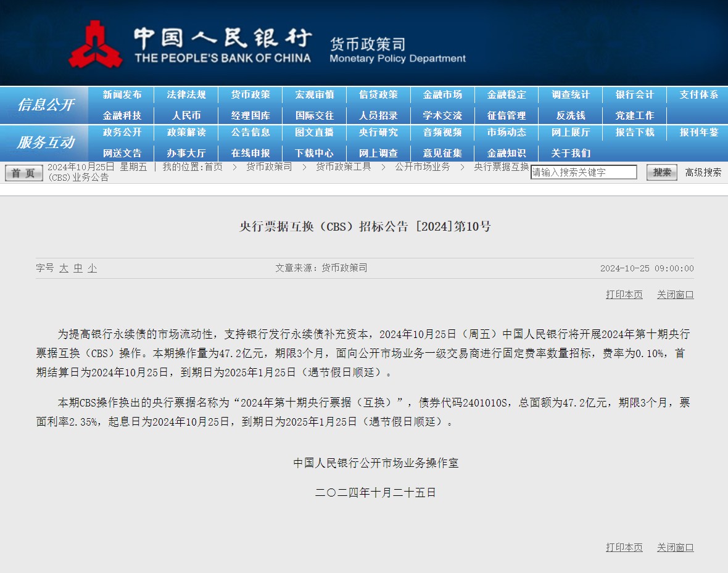This screenshot has width=728, height=573.
Task: Click the 文章来源：货币政策司 text
Action: [x=321, y=268]
